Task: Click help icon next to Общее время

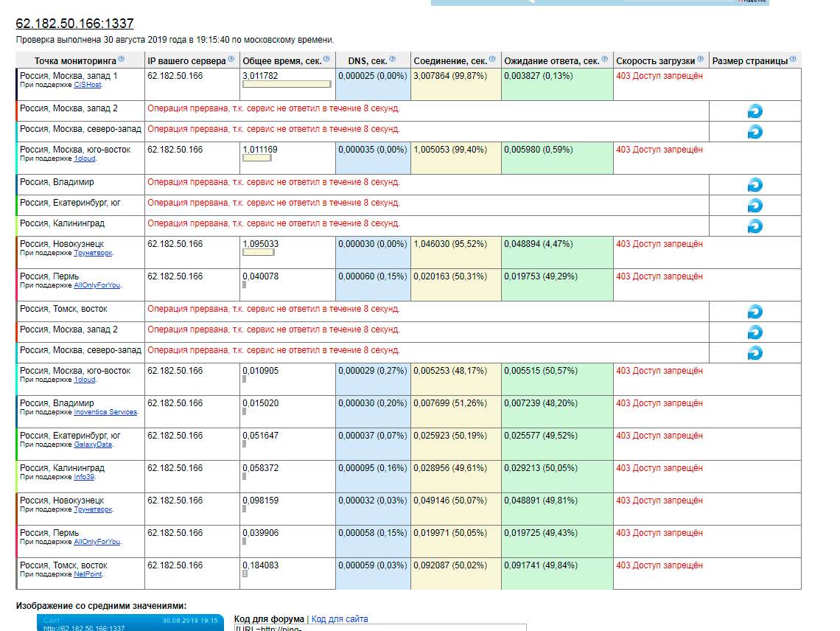Action: point(326,59)
